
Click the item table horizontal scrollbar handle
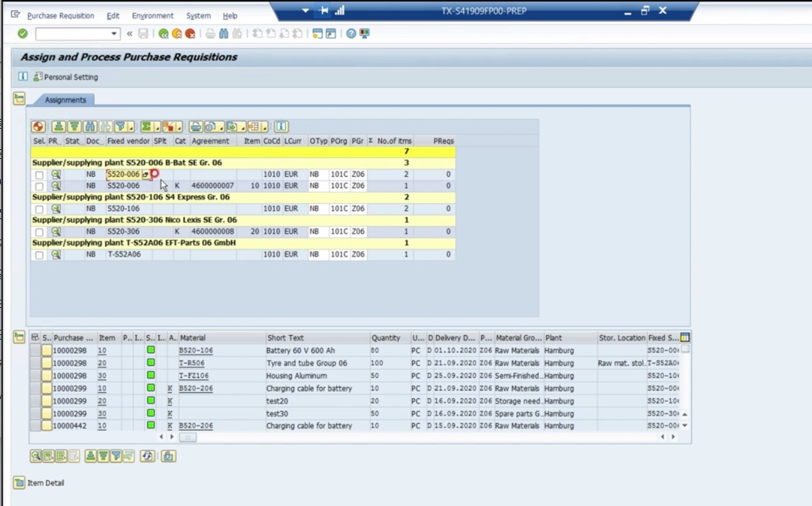[188, 437]
